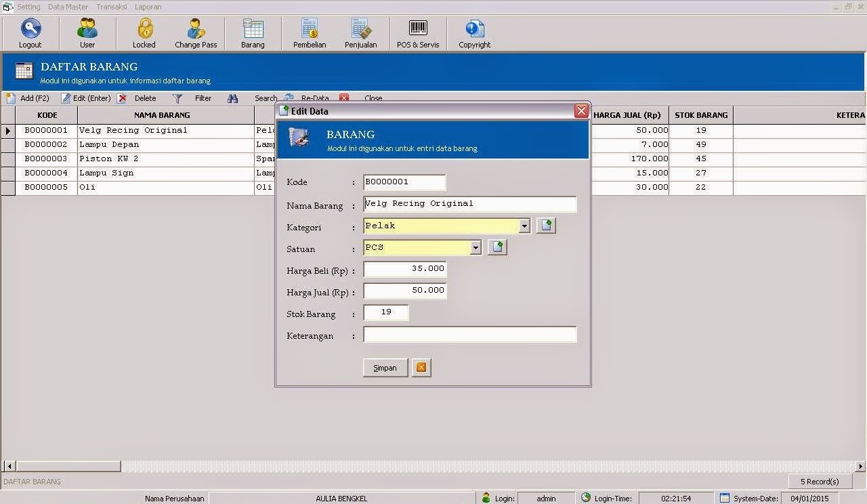Click the Logout key icon
The width and height of the screenshot is (867, 504).
click(x=30, y=28)
